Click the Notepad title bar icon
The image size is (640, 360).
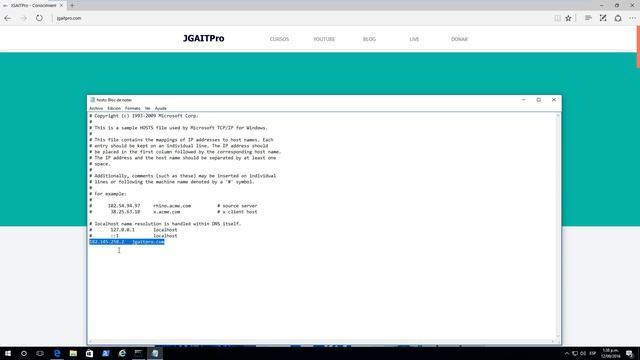coord(92,100)
